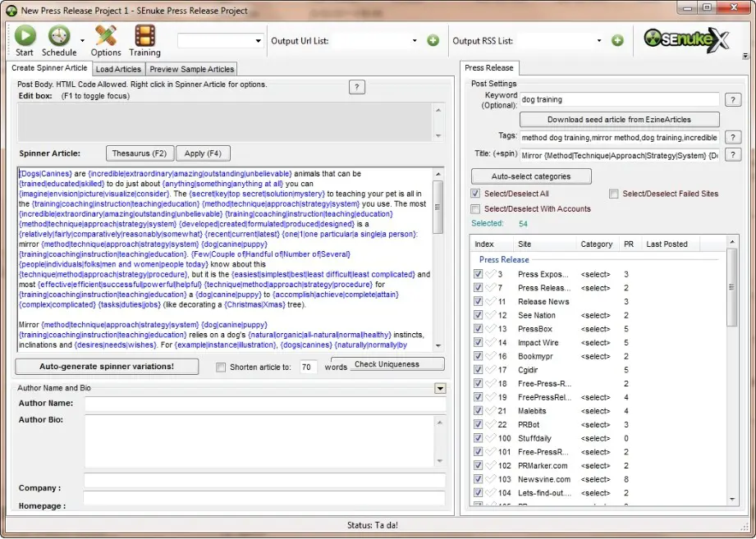The image size is (756, 539).
Task: Uncheck the PRMarker.com site checkbox
Action: 478,466
